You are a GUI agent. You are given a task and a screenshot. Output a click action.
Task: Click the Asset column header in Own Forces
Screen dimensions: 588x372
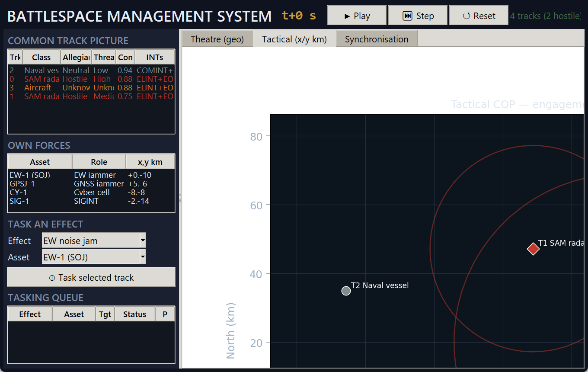[40, 162]
